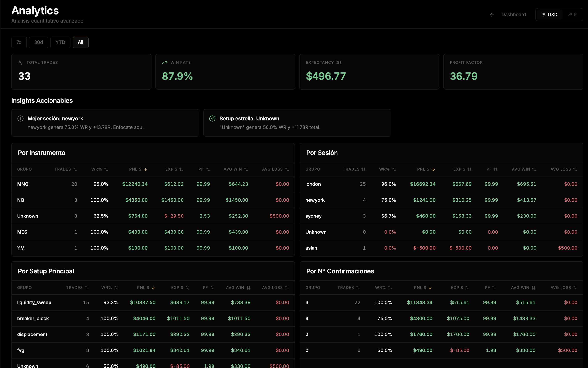This screenshot has width=588, height=368.
Task: Select the asian session row
Action: (x=441, y=248)
